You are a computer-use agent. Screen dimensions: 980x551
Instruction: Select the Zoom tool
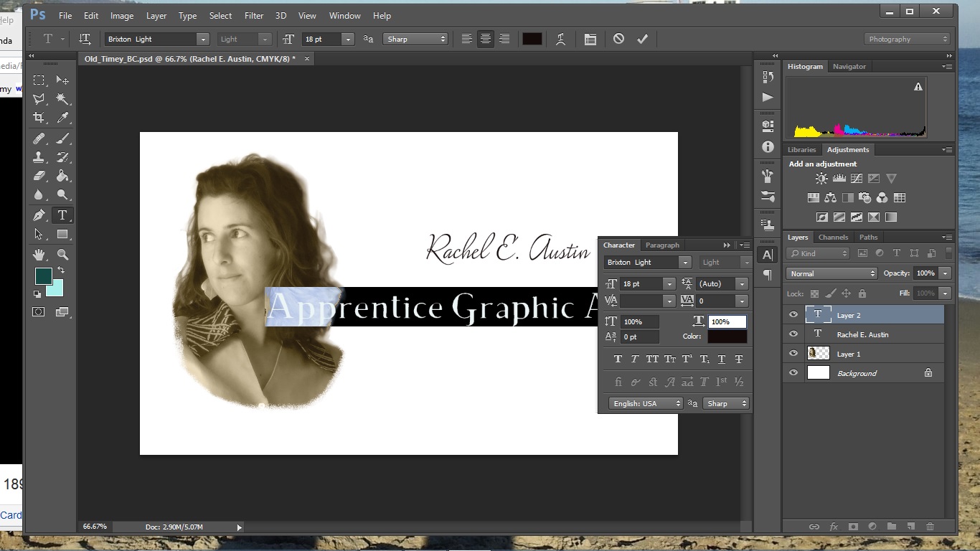coord(62,254)
